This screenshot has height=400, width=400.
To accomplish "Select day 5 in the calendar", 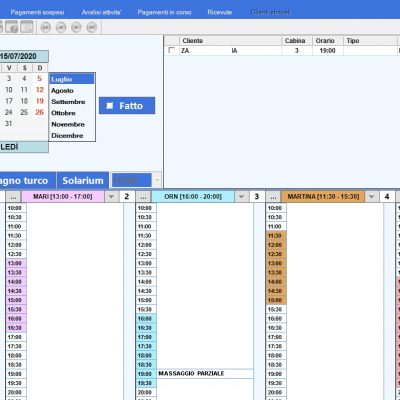I will coord(40,79).
